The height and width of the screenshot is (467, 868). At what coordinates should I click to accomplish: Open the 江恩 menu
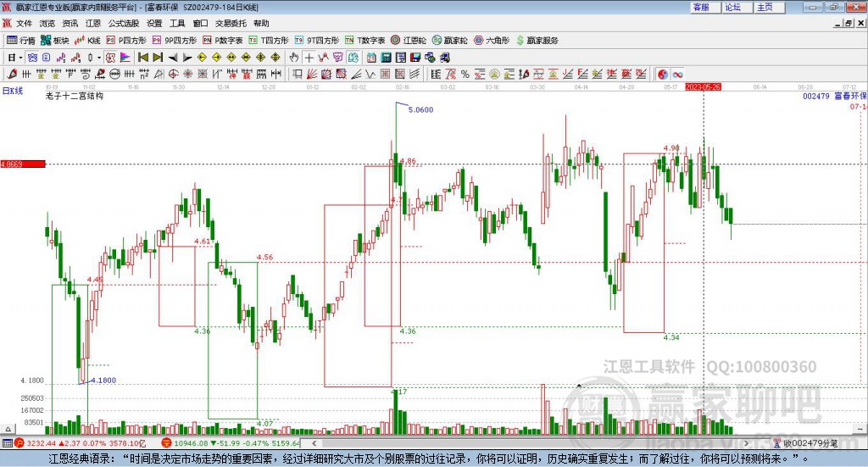click(x=93, y=23)
